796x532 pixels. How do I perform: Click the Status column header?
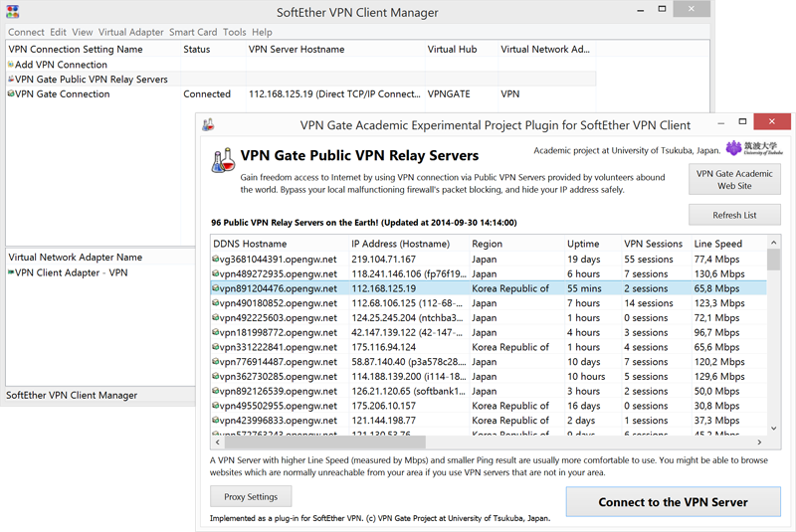pyautogui.click(x=213, y=49)
